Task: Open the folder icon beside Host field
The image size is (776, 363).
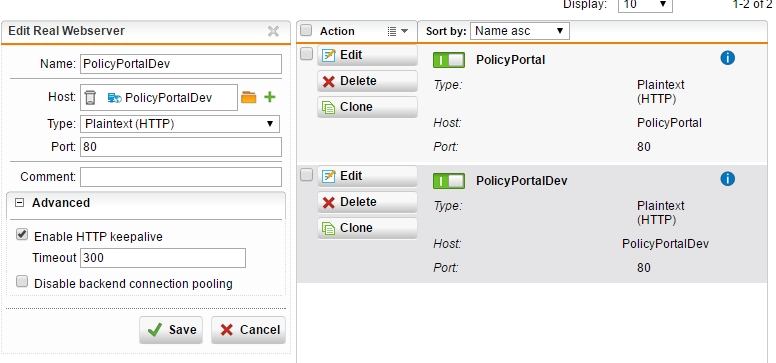Action: click(x=248, y=97)
